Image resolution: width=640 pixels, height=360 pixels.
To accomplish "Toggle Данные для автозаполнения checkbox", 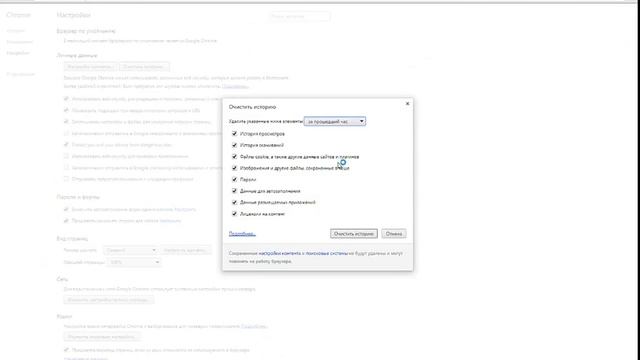I will pyautogui.click(x=234, y=191).
